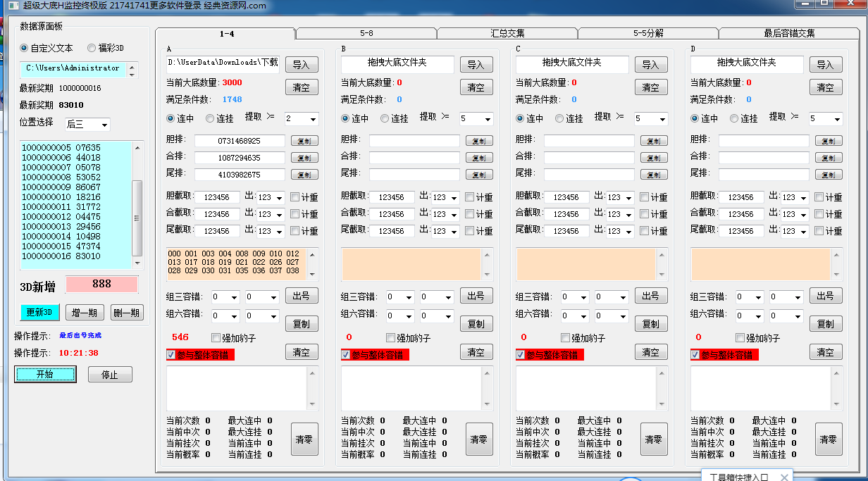Click 清零 button in panel A
Viewport: 868px width, 481px height.
point(304,439)
